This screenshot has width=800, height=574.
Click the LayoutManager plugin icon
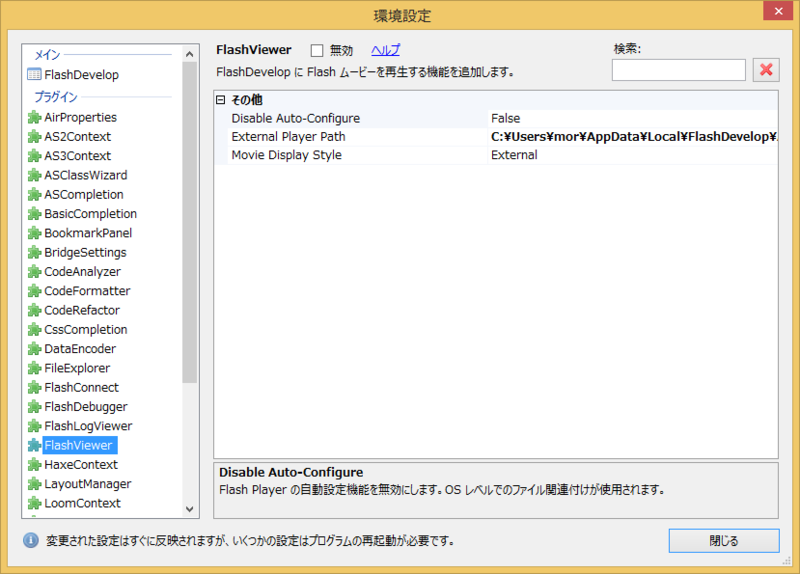(34, 484)
